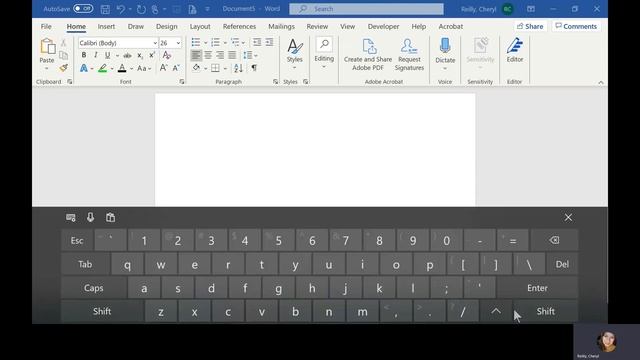Viewport: 640px width, 360px height.
Task: Click Request Signatures
Action: click(409, 54)
